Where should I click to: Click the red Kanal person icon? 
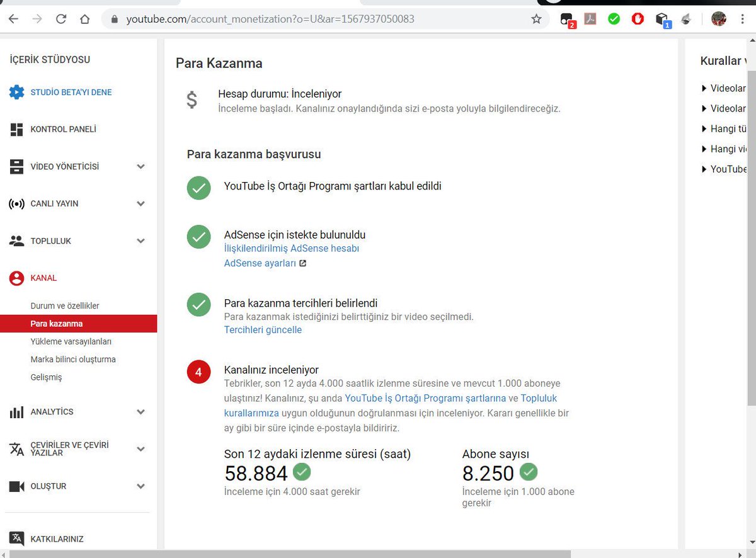[x=17, y=278]
